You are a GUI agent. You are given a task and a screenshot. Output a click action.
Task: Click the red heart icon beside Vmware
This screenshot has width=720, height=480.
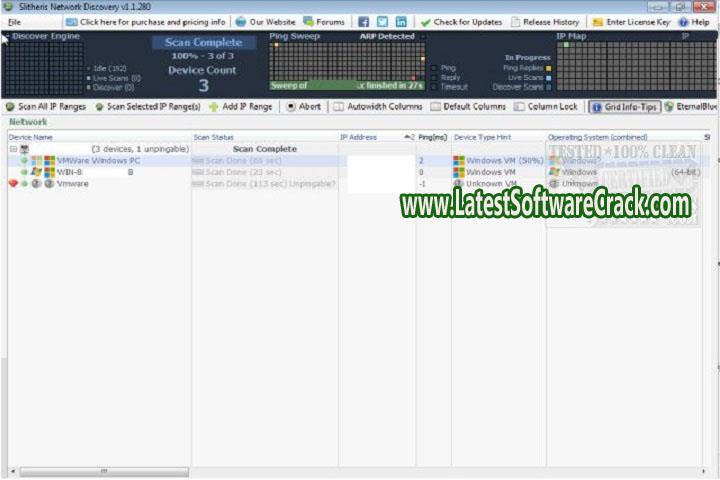pyautogui.click(x=13, y=183)
